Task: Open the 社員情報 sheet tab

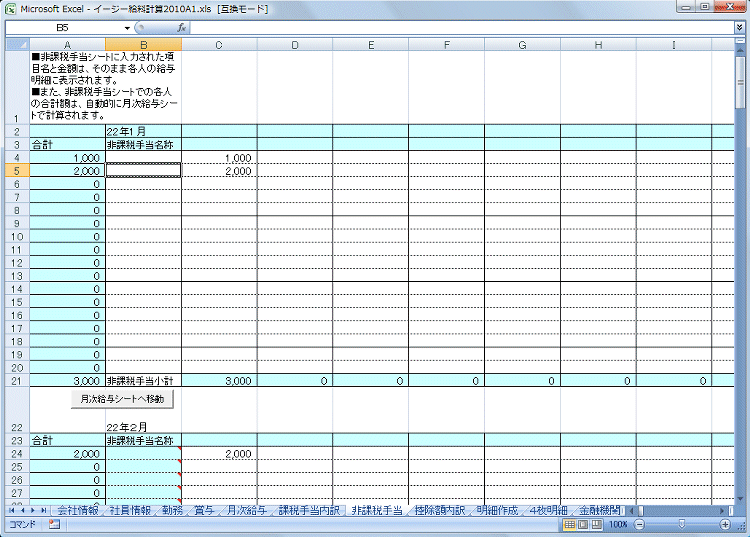Action: (131, 510)
